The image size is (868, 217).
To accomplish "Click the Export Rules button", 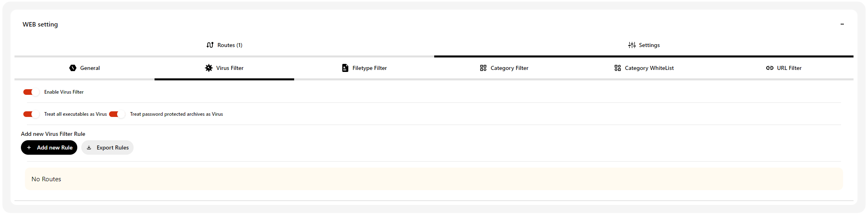I will (107, 147).
